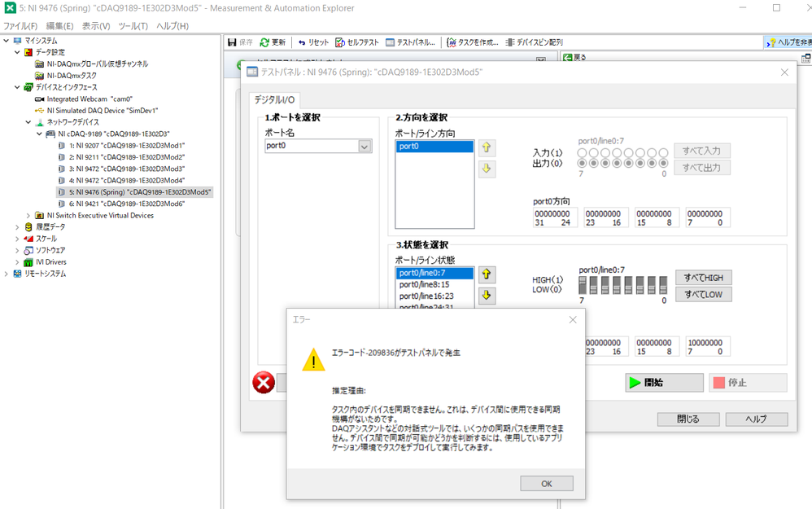Screen dimensions: 812x509
Task: Set line 0 direction to 入力
Action: pyautogui.click(x=664, y=153)
